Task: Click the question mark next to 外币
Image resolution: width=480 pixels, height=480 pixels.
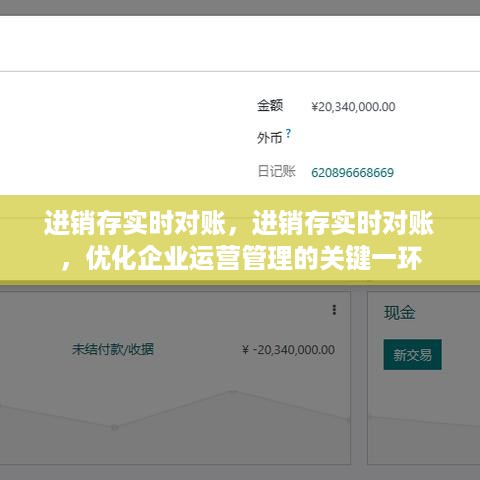Action: point(288,134)
